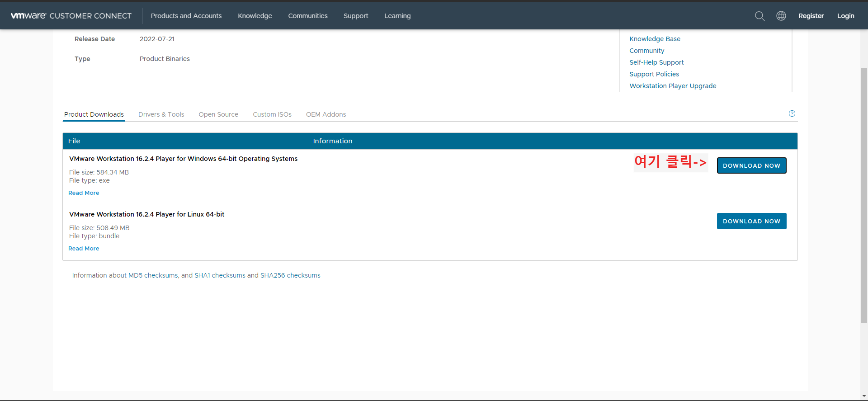
Task: Select the Windows 64-bit Player title
Action: 183,159
